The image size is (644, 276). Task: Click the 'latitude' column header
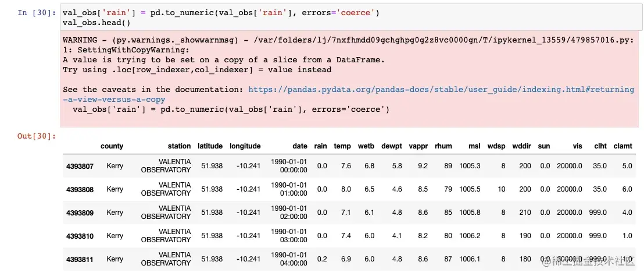pyautogui.click(x=210, y=146)
